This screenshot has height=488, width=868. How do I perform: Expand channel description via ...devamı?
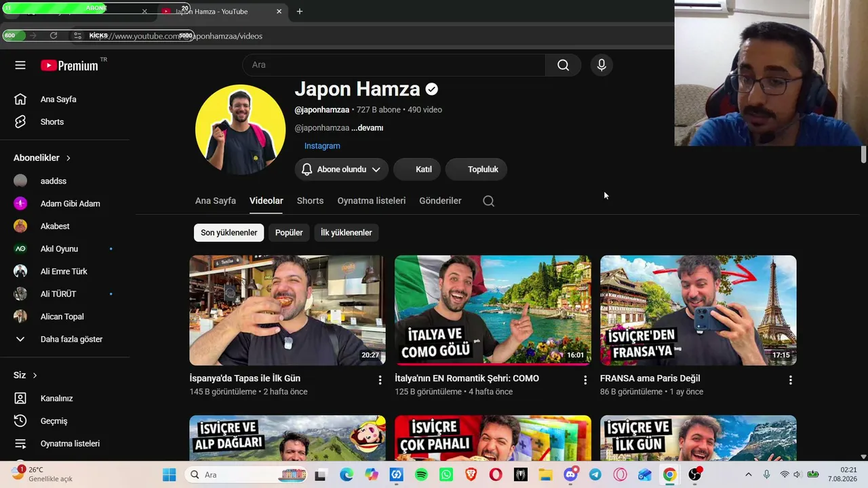click(367, 128)
